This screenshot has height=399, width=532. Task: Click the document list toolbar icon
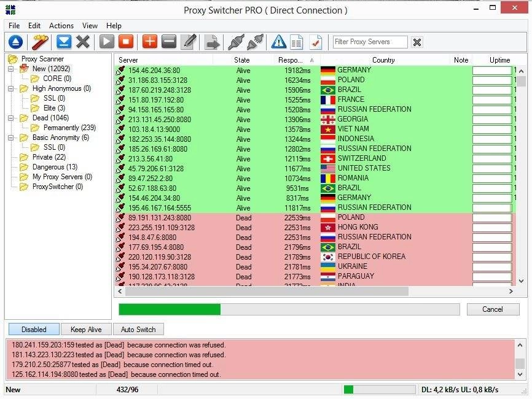(x=297, y=42)
